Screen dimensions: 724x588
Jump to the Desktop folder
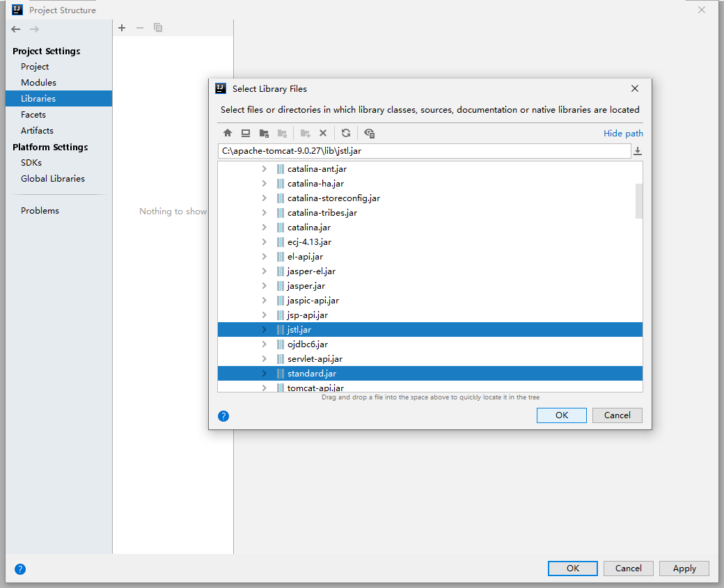(x=245, y=133)
